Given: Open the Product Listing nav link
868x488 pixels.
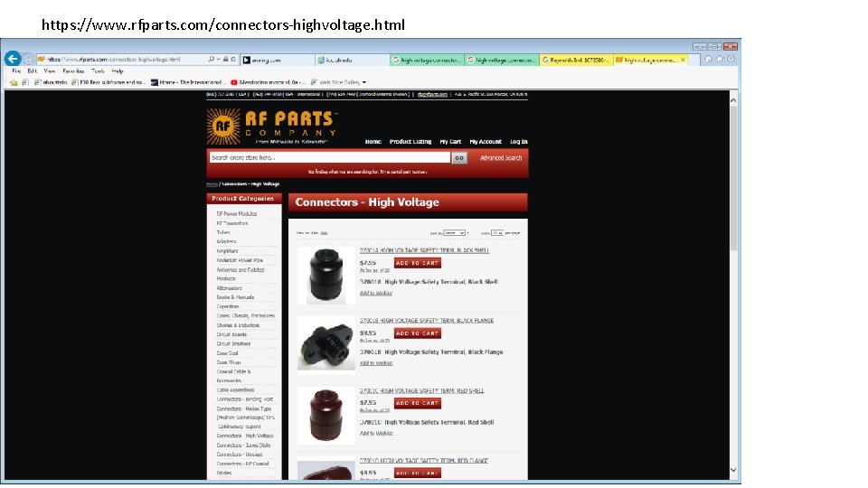Looking at the screenshot, I should (410, 142).
